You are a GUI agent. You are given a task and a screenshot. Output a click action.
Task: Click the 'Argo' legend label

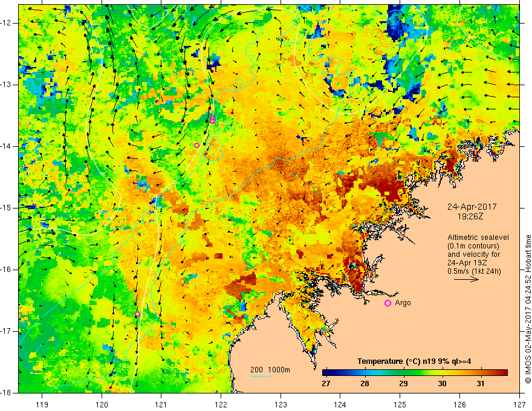pyautogui.click(x=403, y=303)
